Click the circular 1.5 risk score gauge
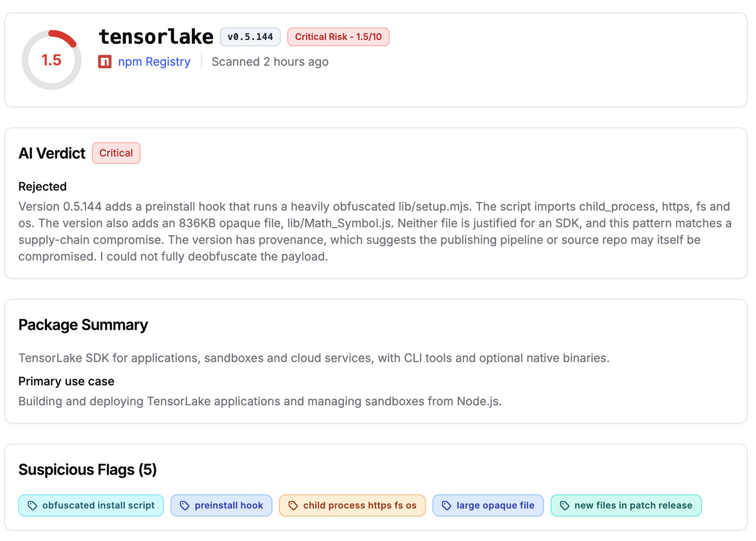The image size is (756, 541). (51, 60)
